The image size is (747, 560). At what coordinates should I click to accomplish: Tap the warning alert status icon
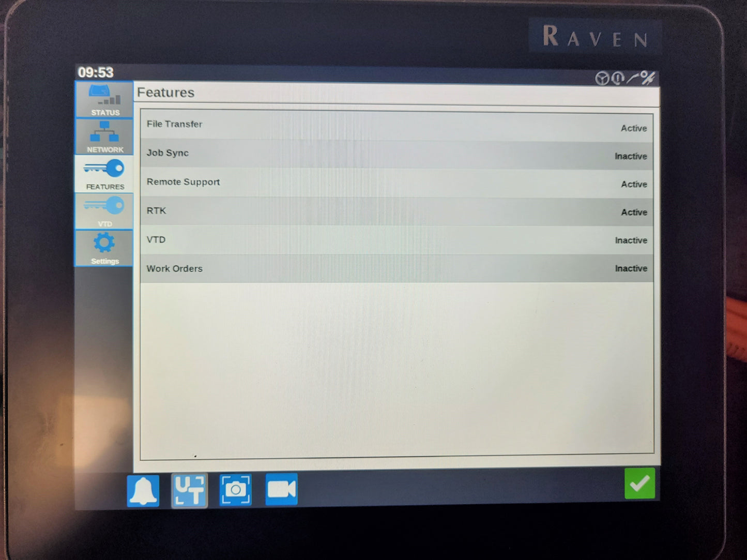(618, 79)
